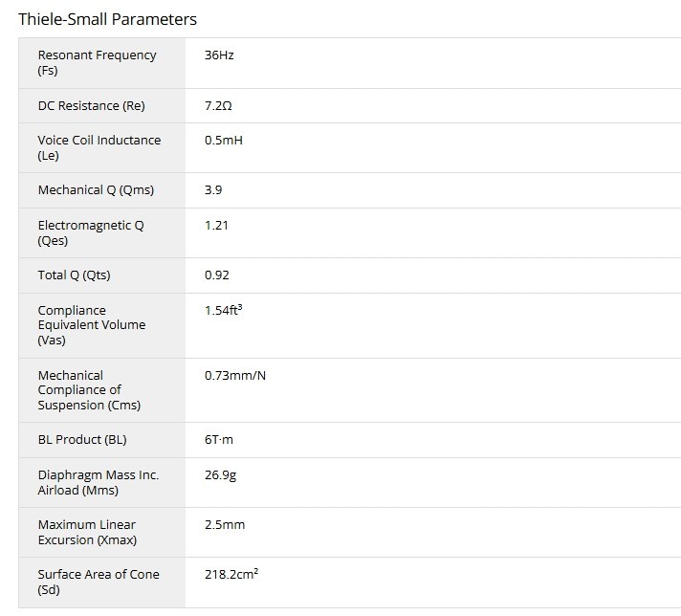Select the 7.2Ω resistance value
Screen dimensions: 681x616
tap(218, 105)
